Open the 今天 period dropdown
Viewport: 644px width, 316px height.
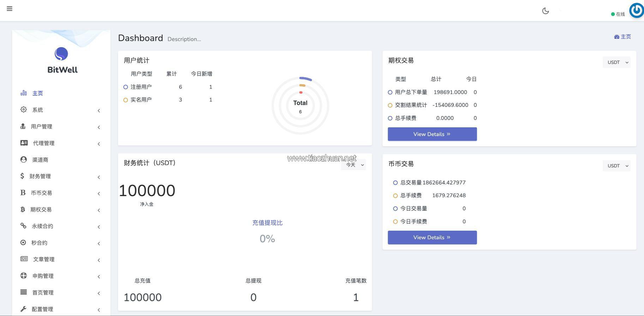tap(353, 165)
